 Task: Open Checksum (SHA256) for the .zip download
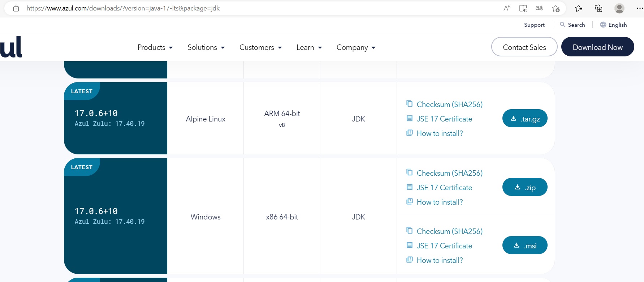(450, 173)
